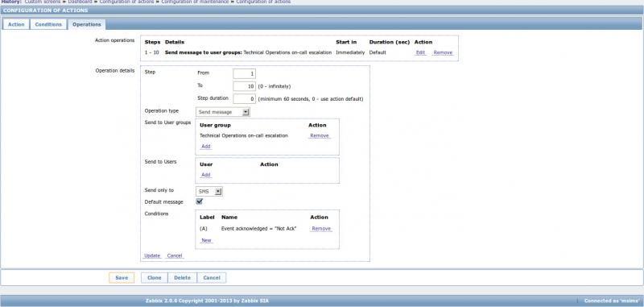Remove Technical Operations on-call escalation user group

(319, 135)
